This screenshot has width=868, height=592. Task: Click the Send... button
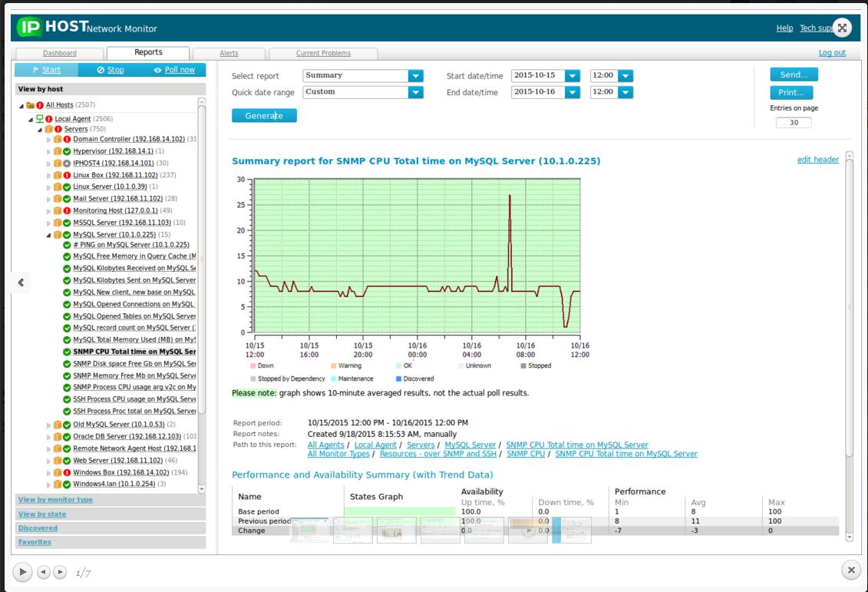click(x=794, y=74)
